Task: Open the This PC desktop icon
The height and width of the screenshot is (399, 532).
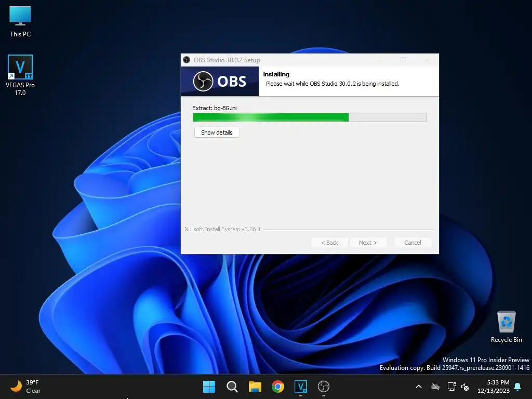Action: 20,21
